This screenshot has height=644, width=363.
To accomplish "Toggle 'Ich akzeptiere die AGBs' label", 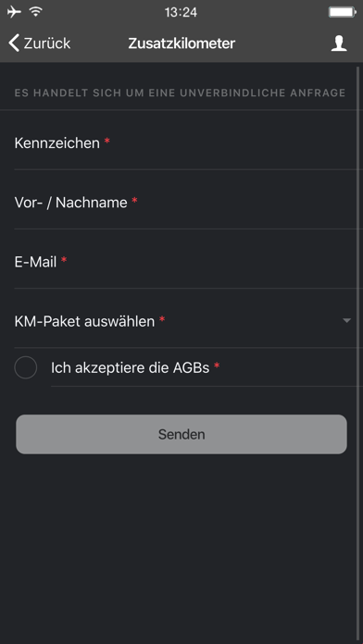I will coord(130,367).
